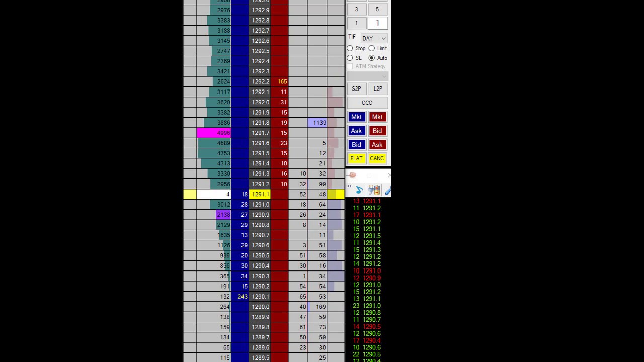Image resolution: width=644 pixels, height=362 pixels.
Task: Select the Stop order type radio
Action: point(350,48)
